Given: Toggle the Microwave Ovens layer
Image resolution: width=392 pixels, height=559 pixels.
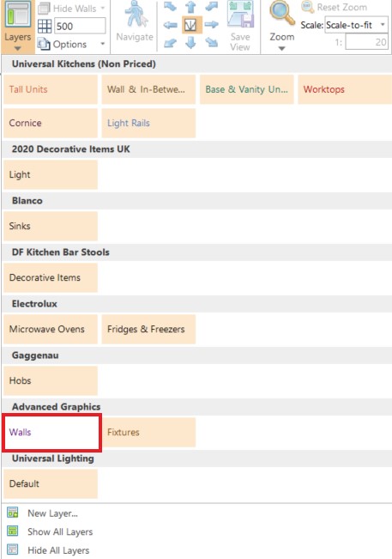Looking at the screenshot, I should pyautogui.click(x=51, y=329).
